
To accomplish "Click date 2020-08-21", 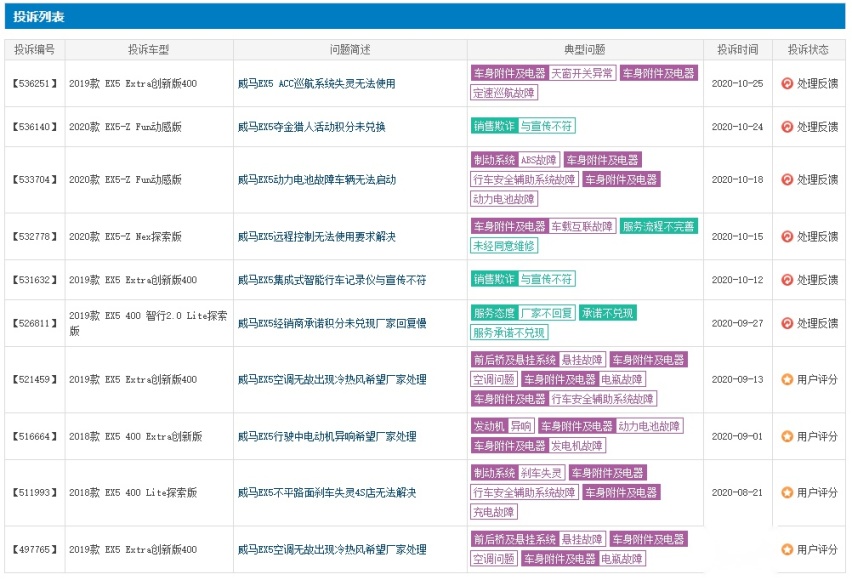I will click(737, 493).
